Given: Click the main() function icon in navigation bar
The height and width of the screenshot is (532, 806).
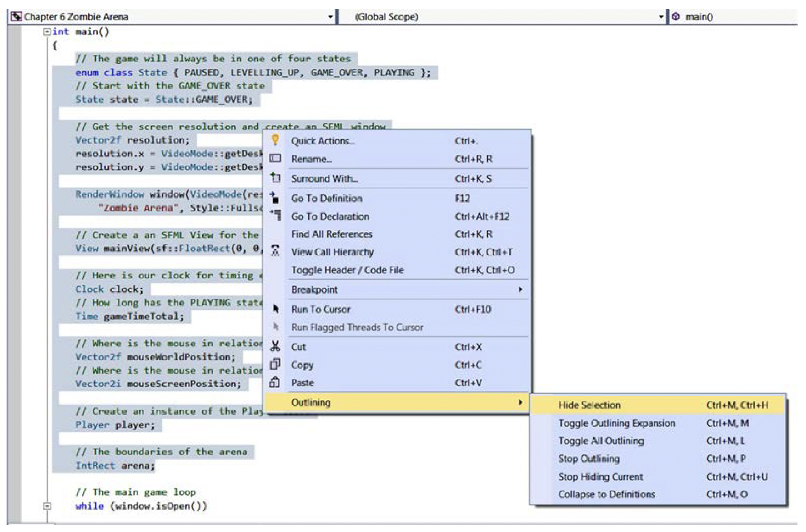Looking at the screenshot, I should click(x=676, y=17).
